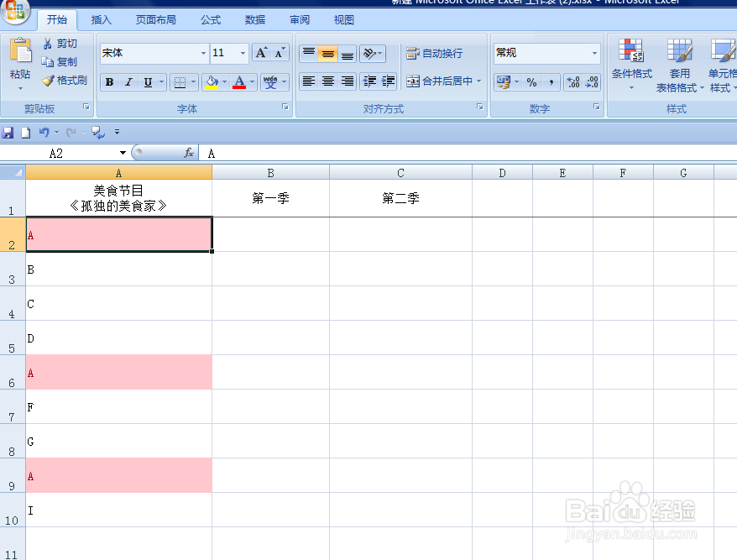
Task: Open font group dialog launcher
Action: point(285,107)
